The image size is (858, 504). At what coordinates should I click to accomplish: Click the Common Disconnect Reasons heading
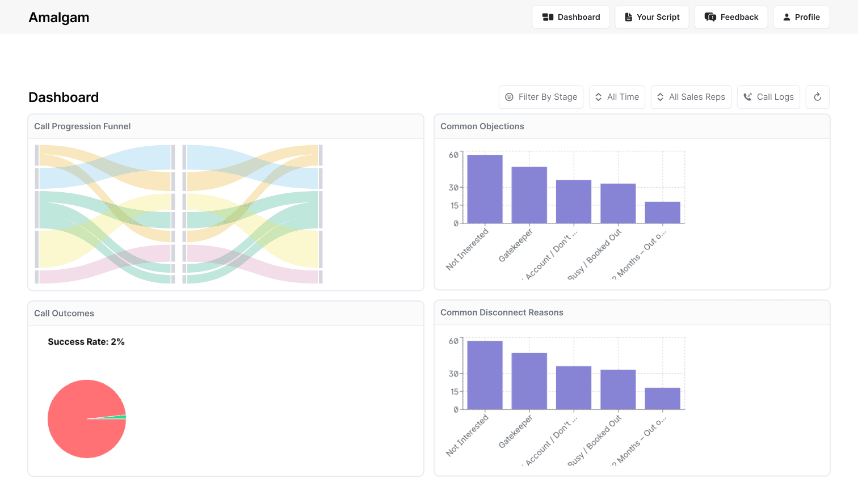point(502,312)
